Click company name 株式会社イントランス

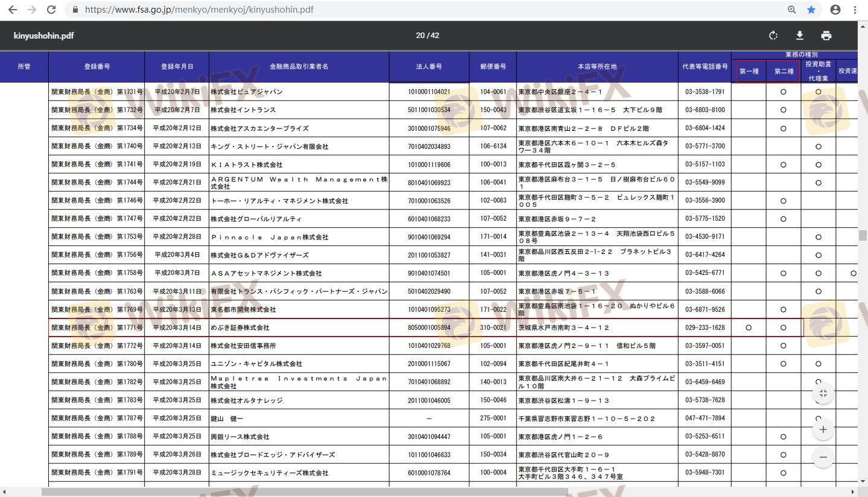pyautogui.click(x=243, y=110)
